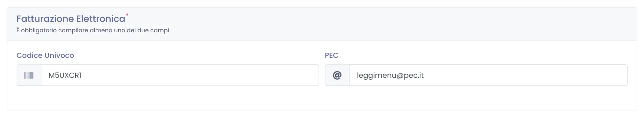Click the 'È obbligatorio compilare' helper text
The height and width of the screenshot is (118, 644).
(x=93, y=30)
